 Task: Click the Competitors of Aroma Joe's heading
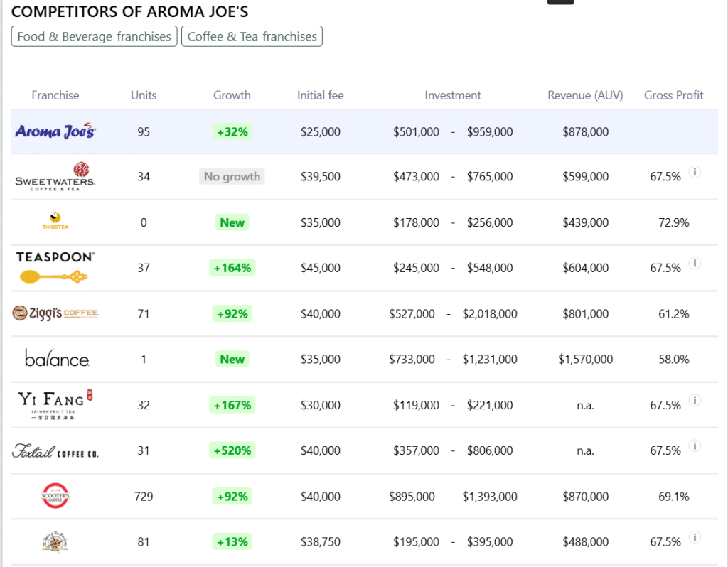(x=129, y=11)
